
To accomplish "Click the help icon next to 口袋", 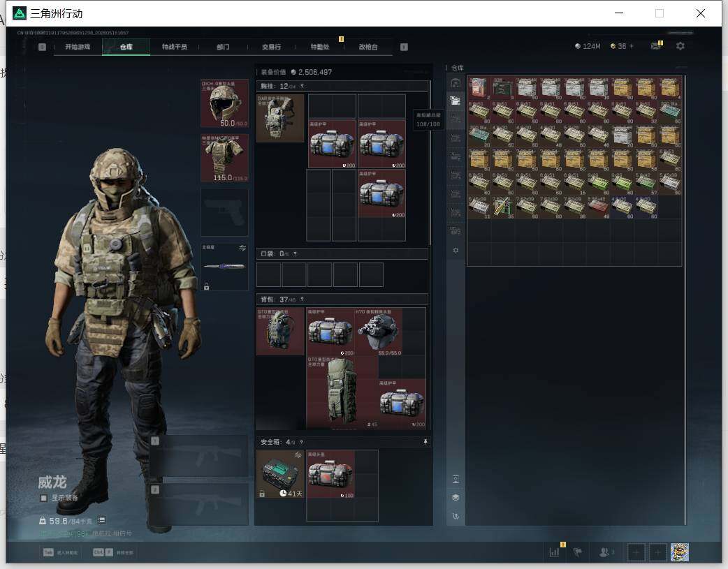I will coord(295,254).
